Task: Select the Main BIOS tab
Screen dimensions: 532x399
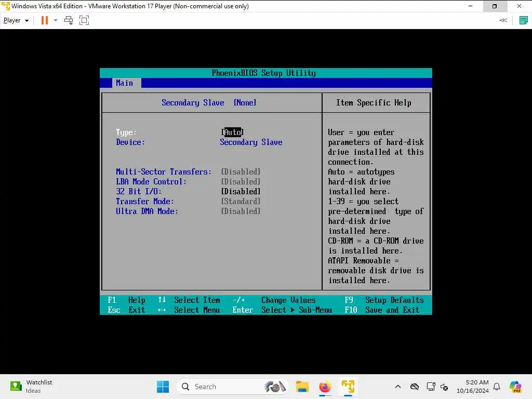Action: pyautogui.click(x=124, y=83)
